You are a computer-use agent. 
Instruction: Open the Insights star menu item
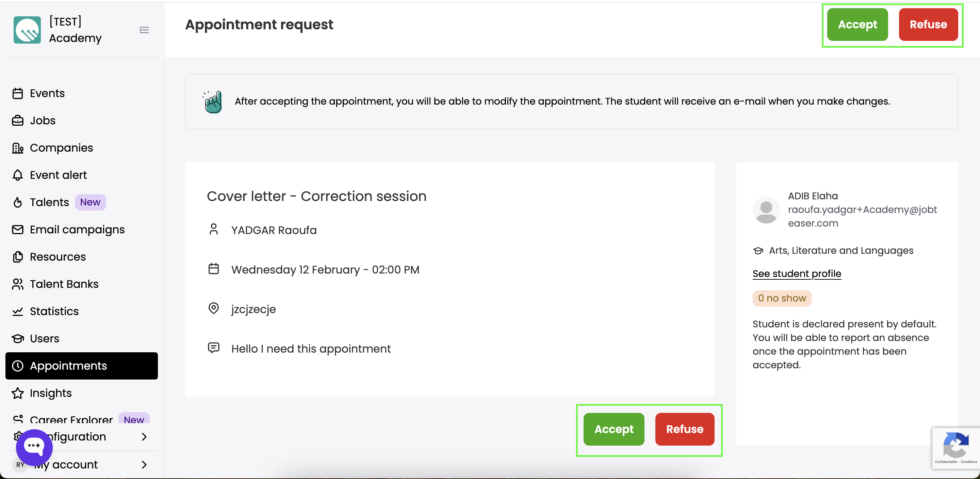click(51, 393)
